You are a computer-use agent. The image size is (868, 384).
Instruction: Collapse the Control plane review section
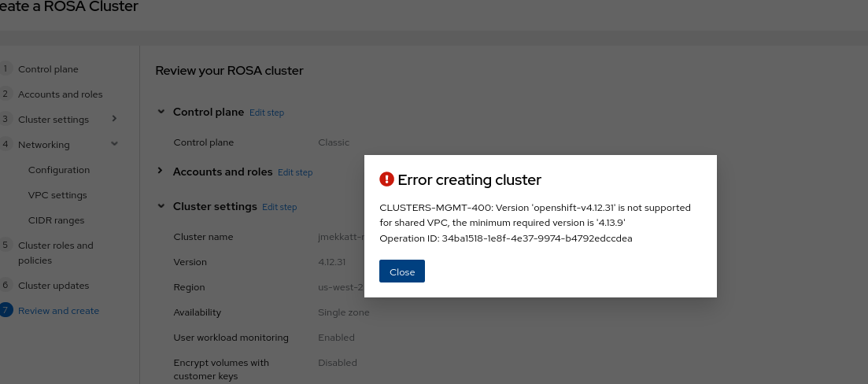click(161, 112)
